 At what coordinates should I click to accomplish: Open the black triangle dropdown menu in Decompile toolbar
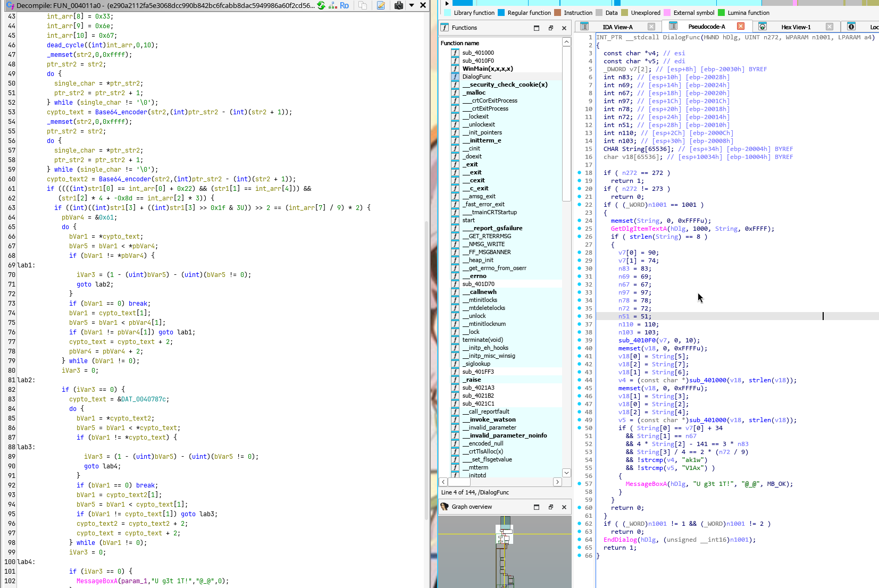pyautogui.click(x=411, y=5)
